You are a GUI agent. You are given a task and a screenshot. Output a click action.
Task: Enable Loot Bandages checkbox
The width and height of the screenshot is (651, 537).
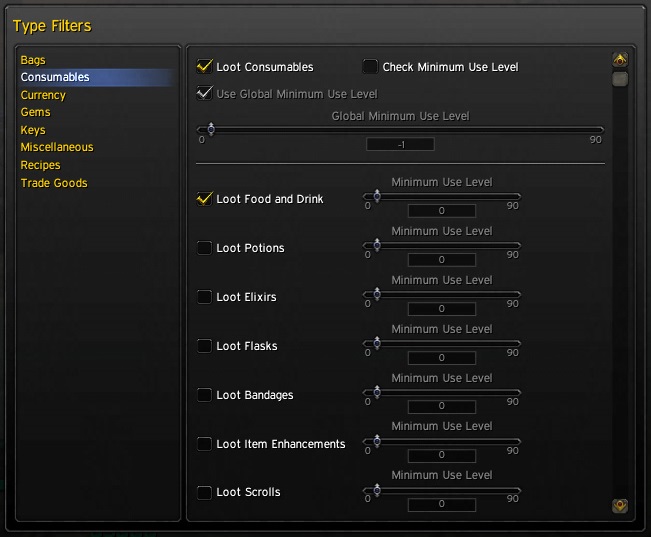[x=204, y=395]
